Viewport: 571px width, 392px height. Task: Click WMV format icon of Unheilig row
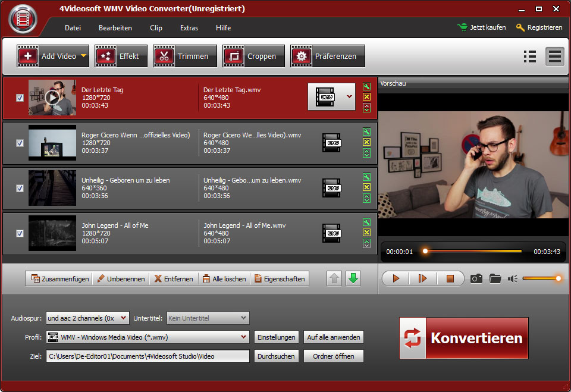point(331,188)
